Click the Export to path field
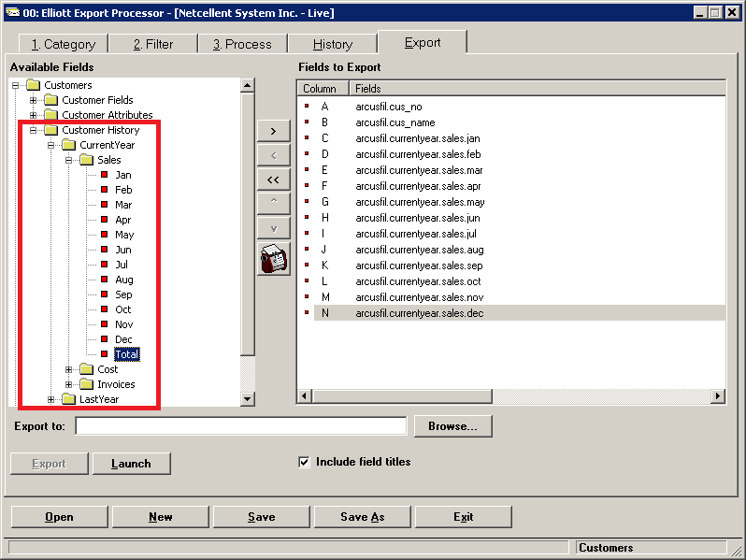 pyautogui.click(x=241, y=426)
